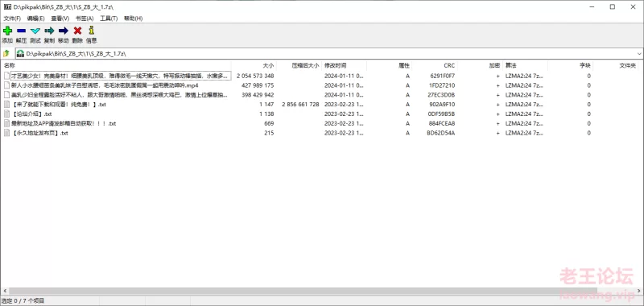Click the blue minus 解压 (Extract) icon
The width and height of the screenshot is (644, 306).
22,31
